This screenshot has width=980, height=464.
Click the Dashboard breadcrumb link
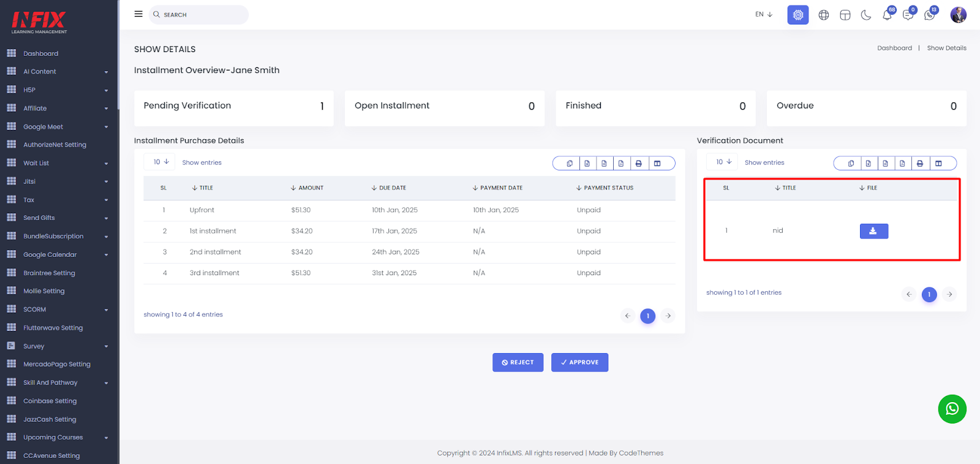(x=894, y=48)
